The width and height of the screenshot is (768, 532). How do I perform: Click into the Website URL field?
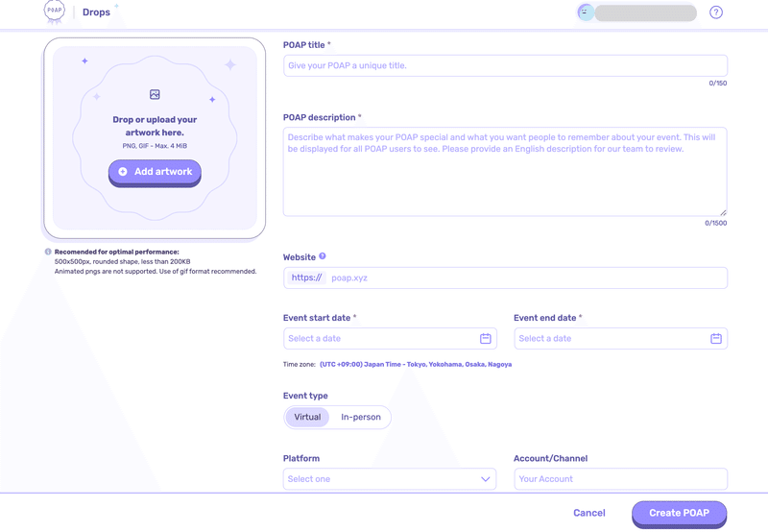pos(505,278)
